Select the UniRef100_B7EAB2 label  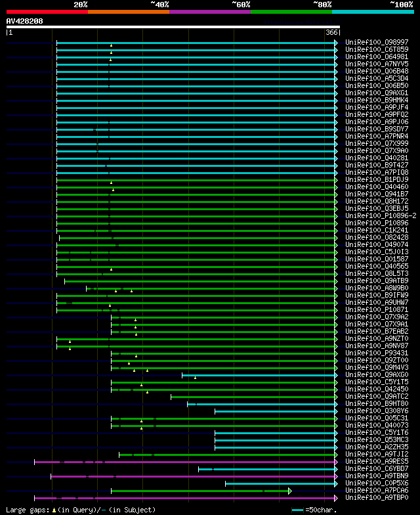coord(377,331)
